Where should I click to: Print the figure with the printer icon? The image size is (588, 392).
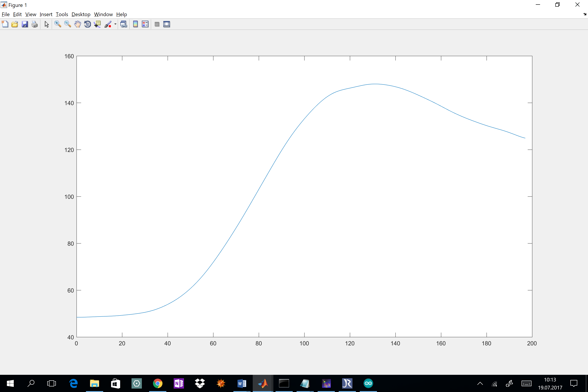click(35, 24)
